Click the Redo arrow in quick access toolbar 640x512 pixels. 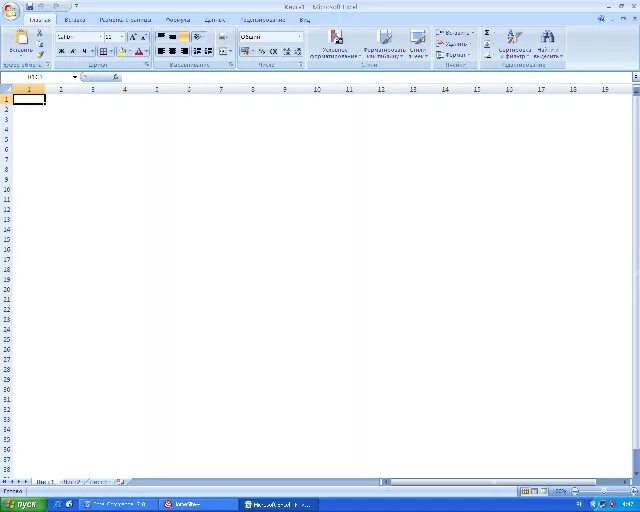[56, 7]
